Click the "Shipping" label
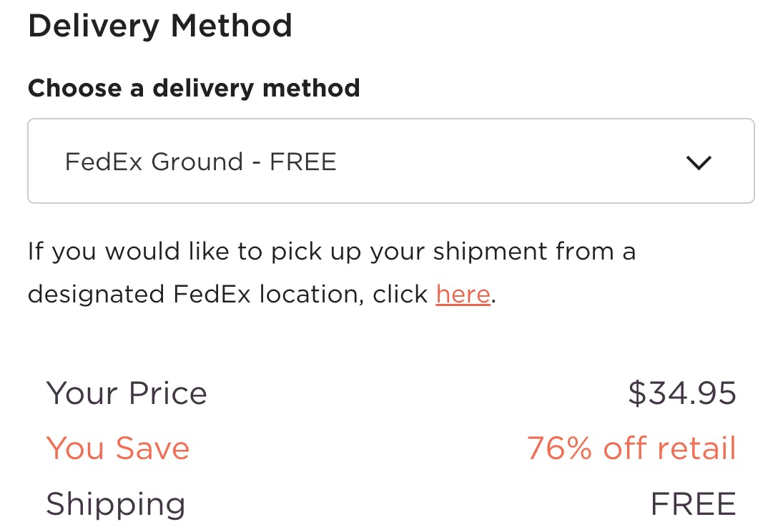The image size is (778, 532). (116, 504)
